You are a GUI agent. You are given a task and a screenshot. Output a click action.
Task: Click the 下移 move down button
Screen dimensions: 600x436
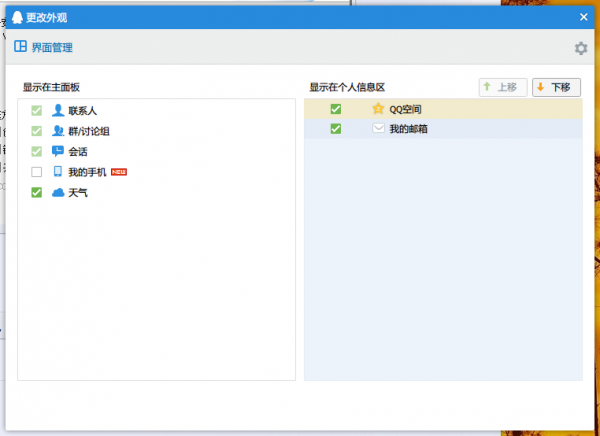556,87
